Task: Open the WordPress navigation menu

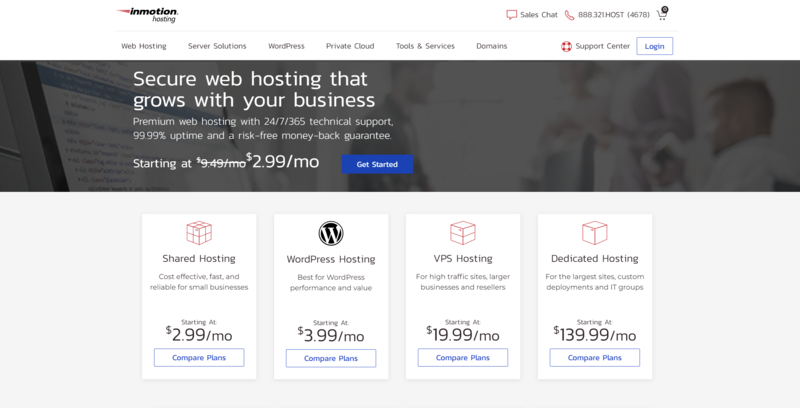Action: 286,46
